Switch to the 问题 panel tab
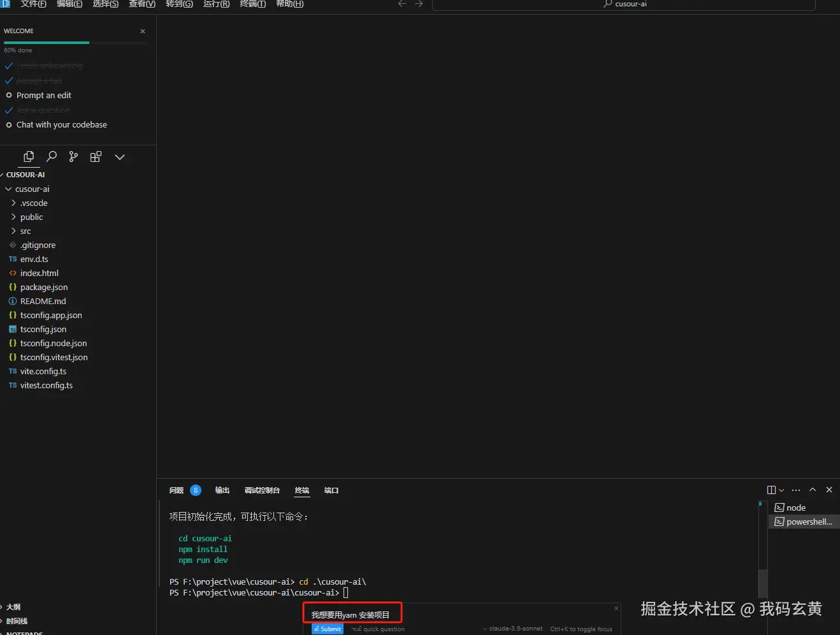The height and width of the screenshot is (635, 840). tap(177, 490)
